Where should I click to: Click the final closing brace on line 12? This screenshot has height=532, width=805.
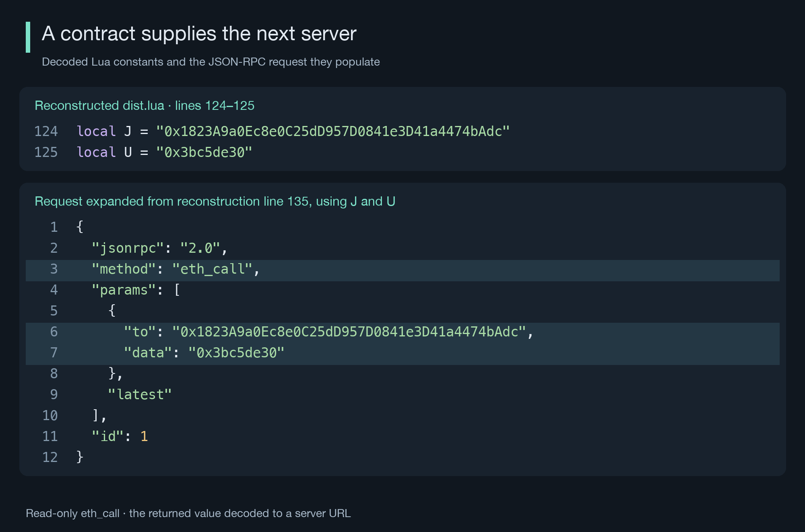pyautogui.click(x=80, y=457)
